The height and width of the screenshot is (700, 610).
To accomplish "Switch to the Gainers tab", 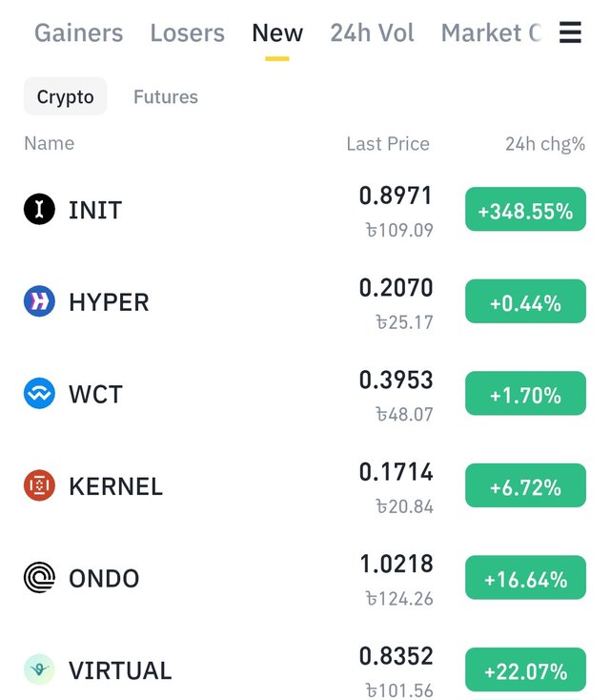I will click(x=78, y=33).
